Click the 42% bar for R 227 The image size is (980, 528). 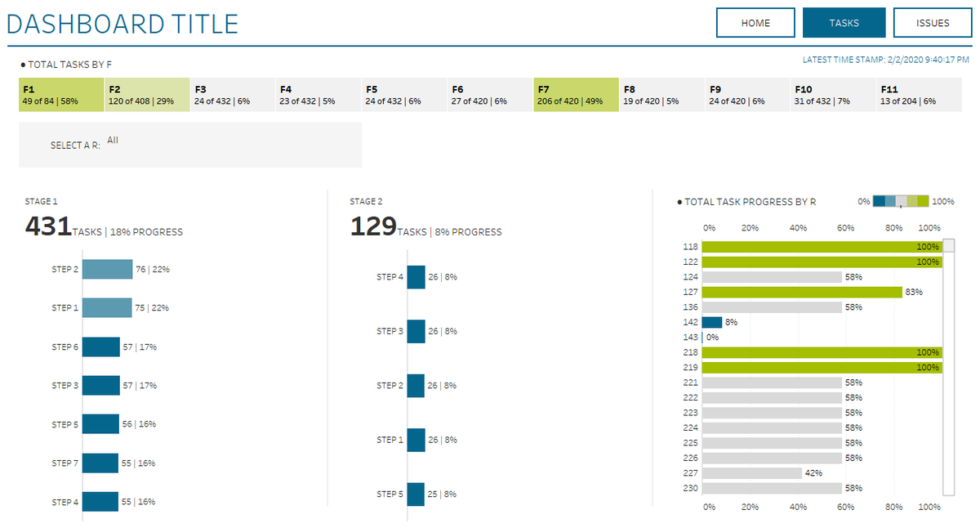(752, 473)
